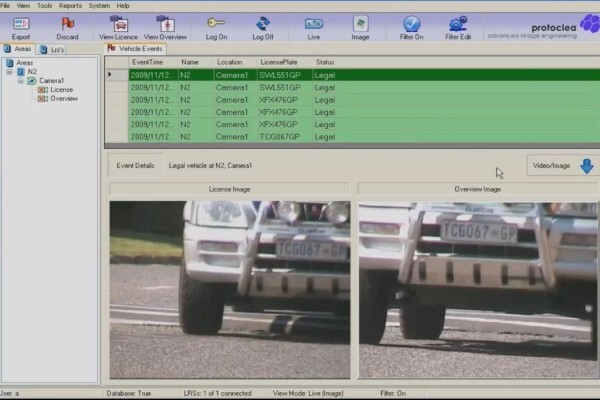Image resolution: width=600 pixels, height=400 pixels.
Task: Open View Overview camera icon
Action: (x=165, y=23)
